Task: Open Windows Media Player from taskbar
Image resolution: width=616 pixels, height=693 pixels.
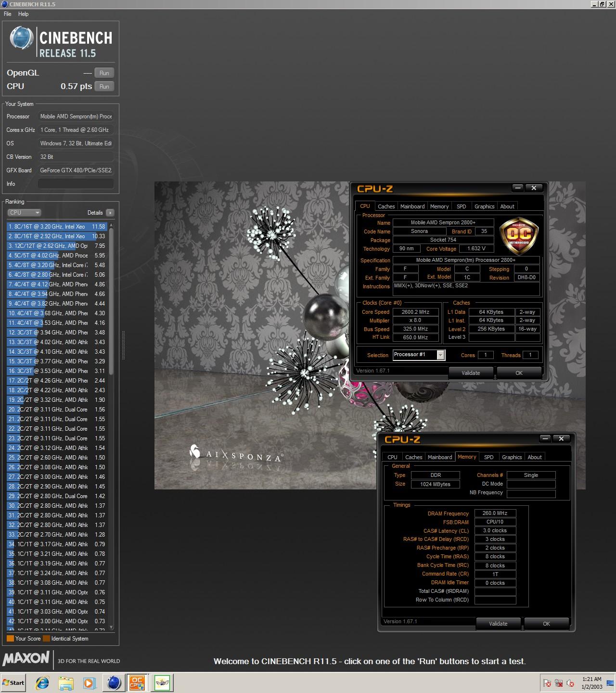Action: click(x=89, y=682)
